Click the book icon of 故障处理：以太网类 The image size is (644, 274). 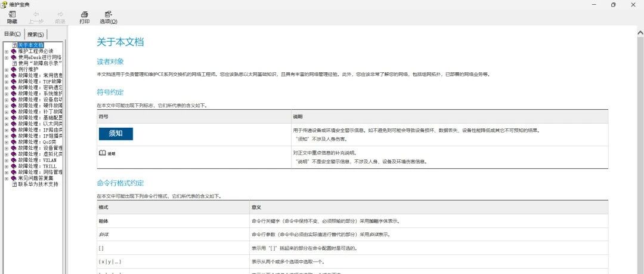click(x=14, y=124)
